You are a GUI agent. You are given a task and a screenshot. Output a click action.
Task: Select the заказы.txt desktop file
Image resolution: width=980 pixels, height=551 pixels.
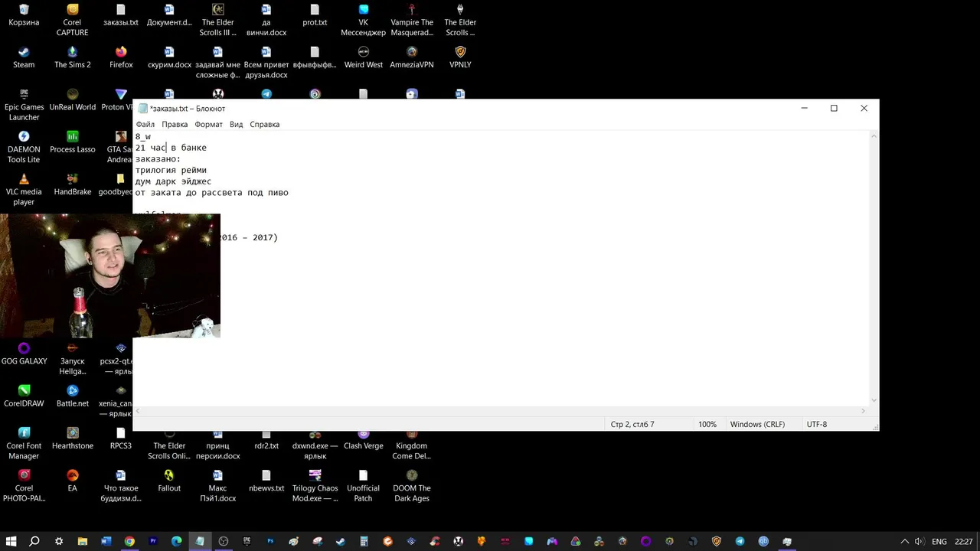pos(121,15)
